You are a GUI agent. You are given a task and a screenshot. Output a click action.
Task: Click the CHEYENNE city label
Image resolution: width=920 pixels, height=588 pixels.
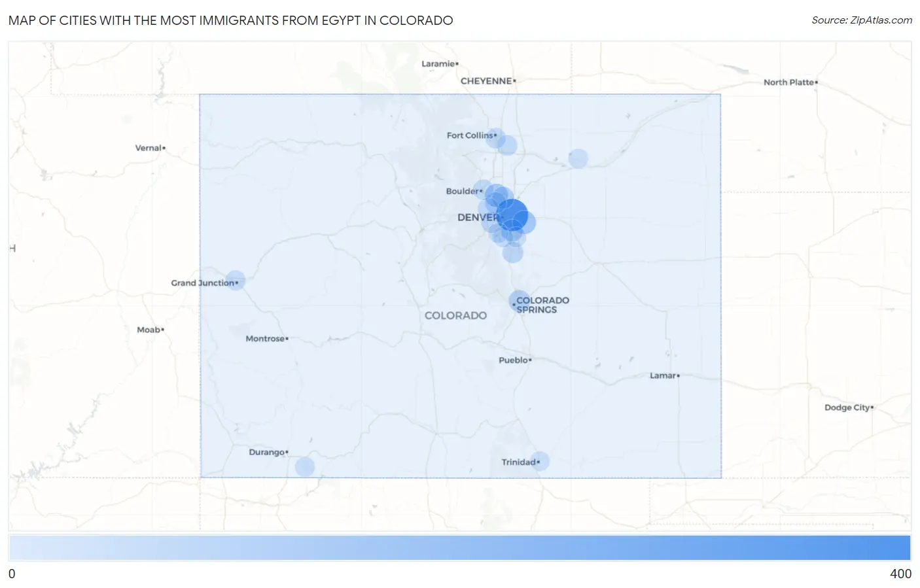486,81
